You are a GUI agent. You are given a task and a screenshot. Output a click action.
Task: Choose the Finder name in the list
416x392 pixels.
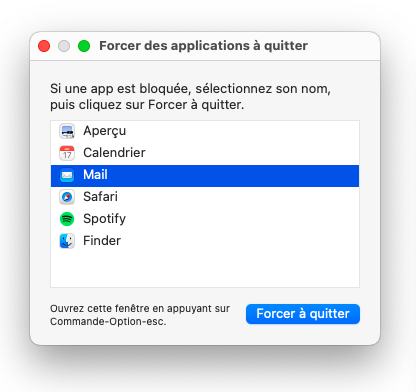coord(102,241)
